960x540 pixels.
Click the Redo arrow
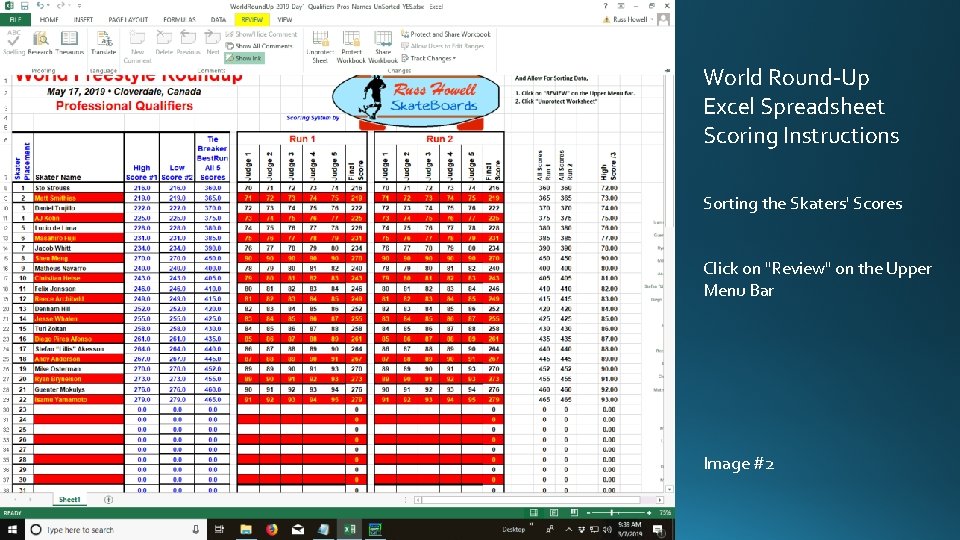(x=61, y=6)
